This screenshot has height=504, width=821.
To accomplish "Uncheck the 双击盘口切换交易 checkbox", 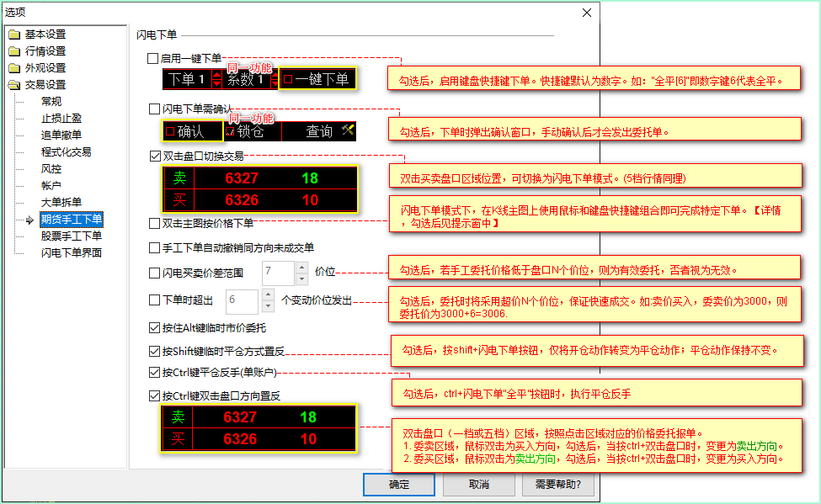I will pyautogui.click(x=155, y=156).
